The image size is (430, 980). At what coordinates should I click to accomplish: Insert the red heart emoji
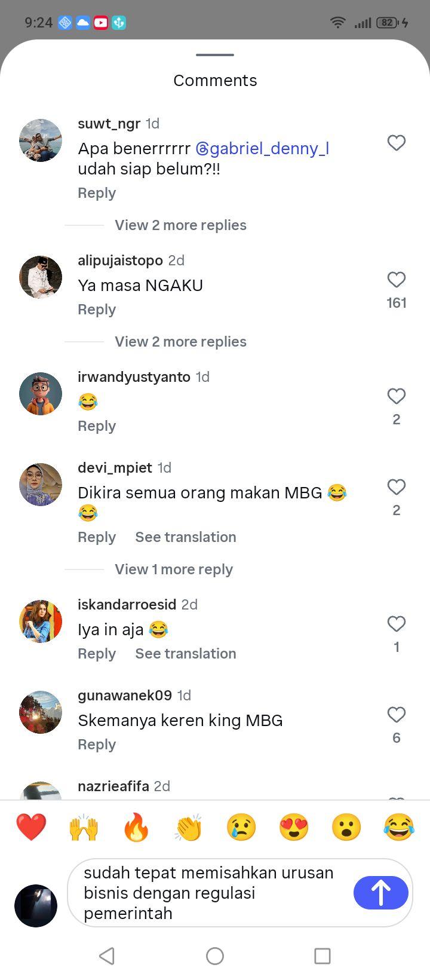point(31,828)
